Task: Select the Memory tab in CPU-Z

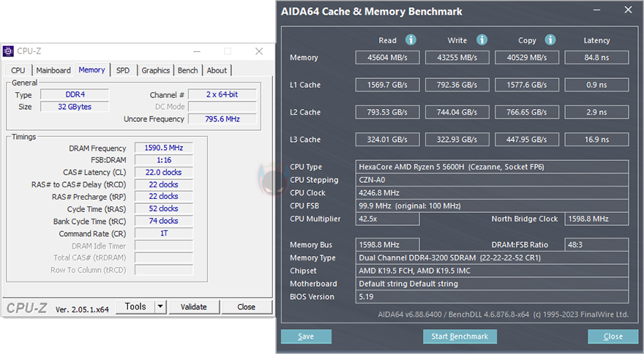Action: click(x=92, y=69)
